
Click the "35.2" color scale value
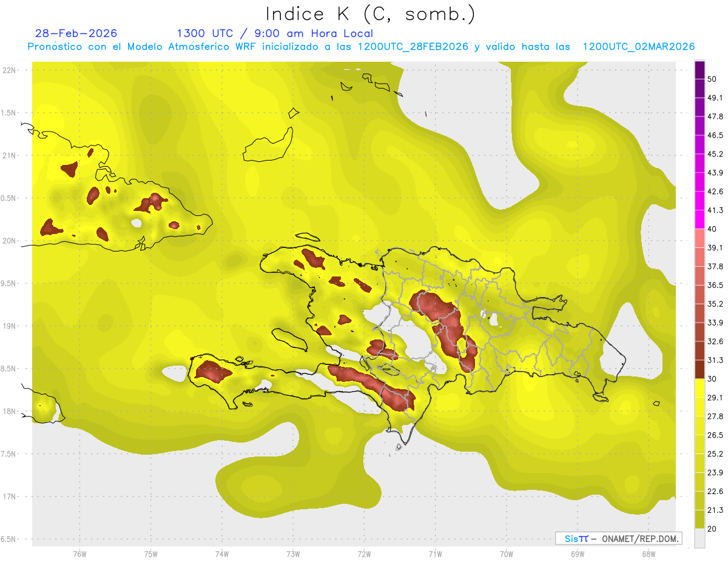716,304
